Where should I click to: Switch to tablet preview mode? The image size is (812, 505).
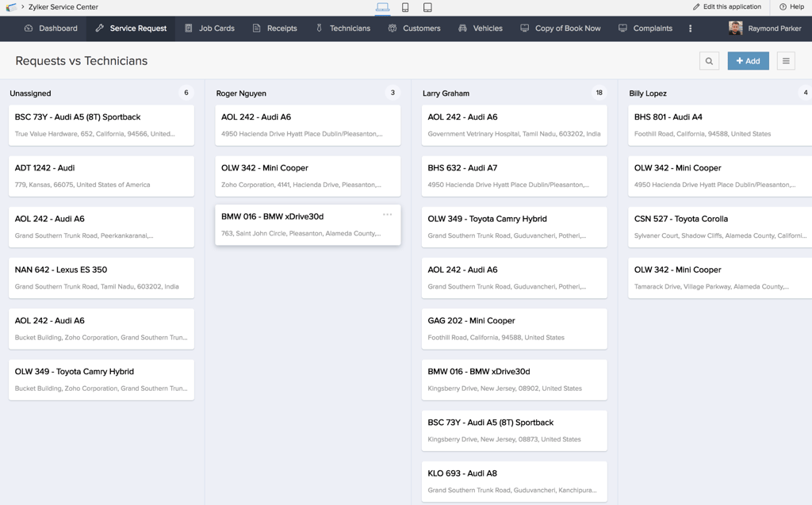[427, 7]
